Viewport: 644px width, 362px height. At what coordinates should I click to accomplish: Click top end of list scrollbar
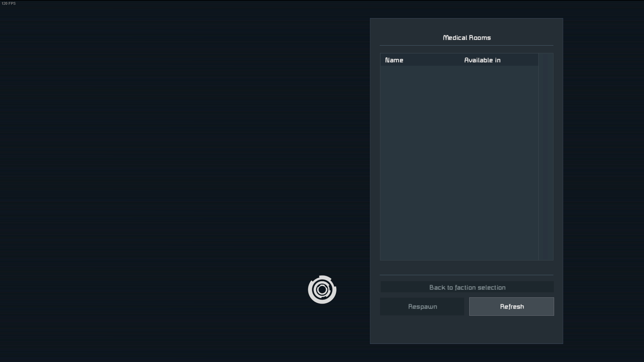tap(546, 69)
